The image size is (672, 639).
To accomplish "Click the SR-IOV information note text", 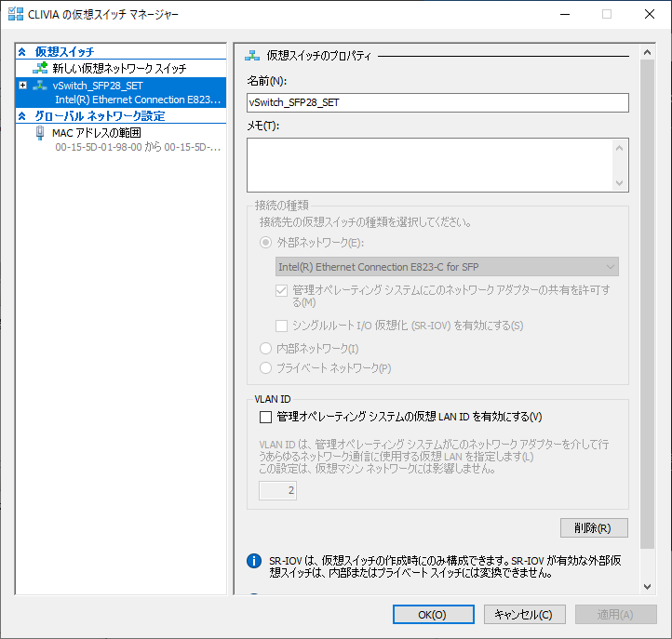I will pos(445,566).
